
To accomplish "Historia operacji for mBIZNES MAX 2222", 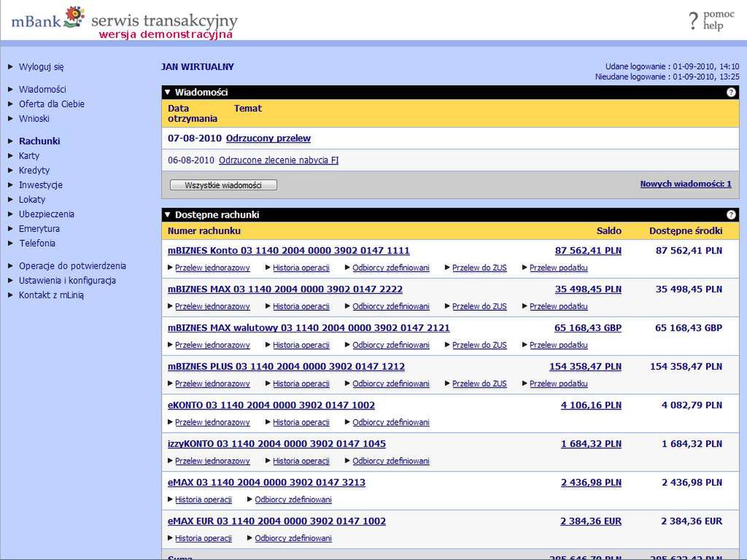I will 301,306.
